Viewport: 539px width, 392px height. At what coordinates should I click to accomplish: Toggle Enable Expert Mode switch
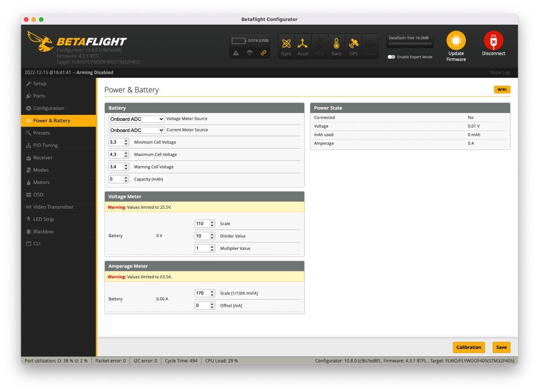391,57
